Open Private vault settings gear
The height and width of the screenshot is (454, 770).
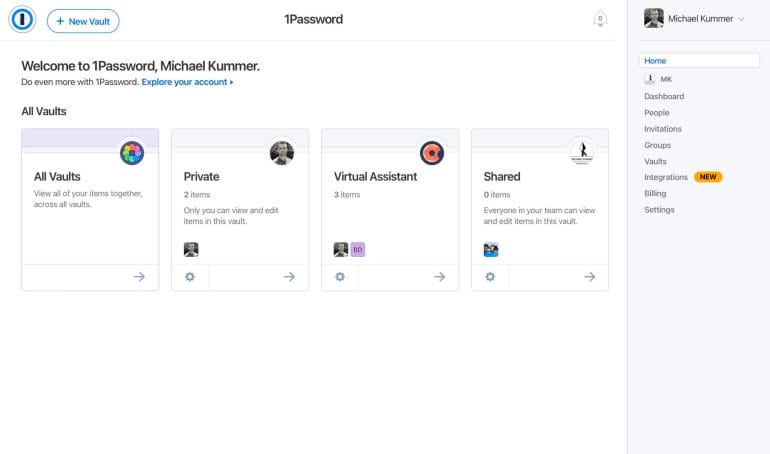tap(190, 277)
